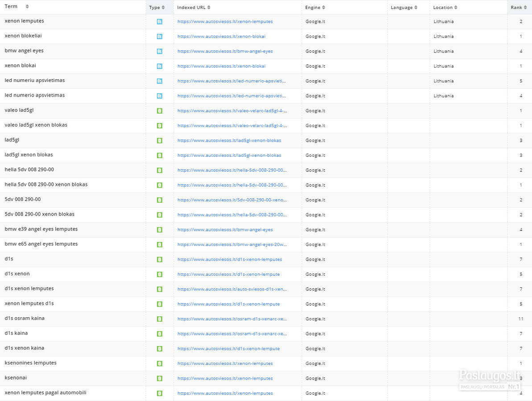The height and width of the screenshot is (401, 532).
Task: Select term 'bmw e39 angel eyes lemputes'
Action: [41, 229]
